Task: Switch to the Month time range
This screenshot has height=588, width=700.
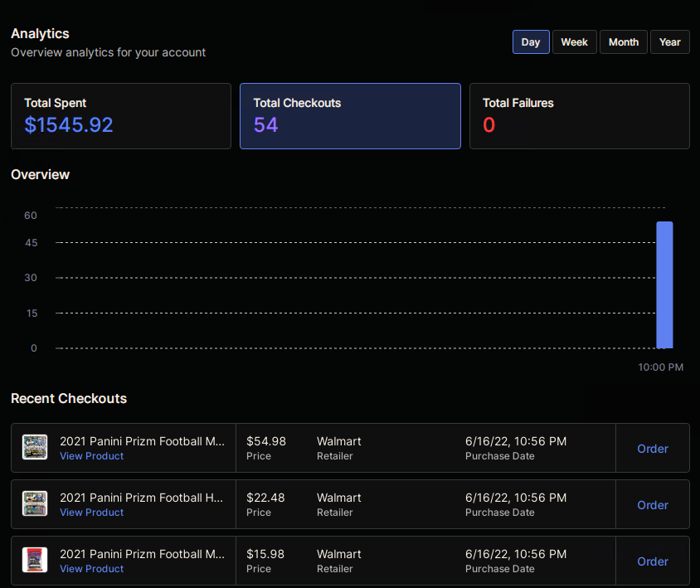Action: tap(623, 42)
